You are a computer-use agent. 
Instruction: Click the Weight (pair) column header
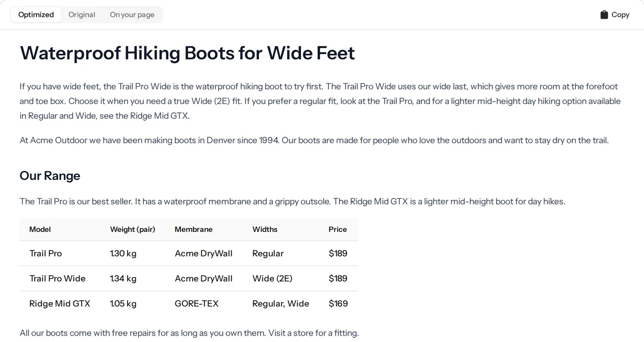(132, 229)
